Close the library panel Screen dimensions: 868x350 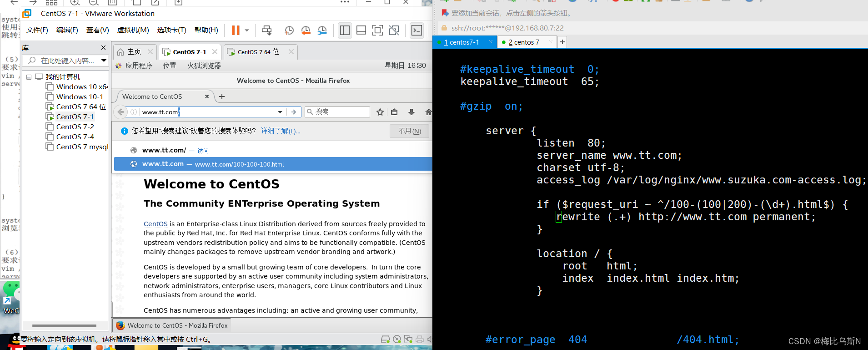click(103, 48)
